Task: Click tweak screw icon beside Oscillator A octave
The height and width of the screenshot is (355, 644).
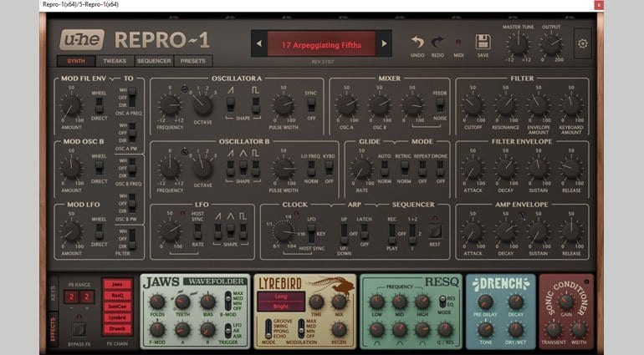Action: coord(184,89)
